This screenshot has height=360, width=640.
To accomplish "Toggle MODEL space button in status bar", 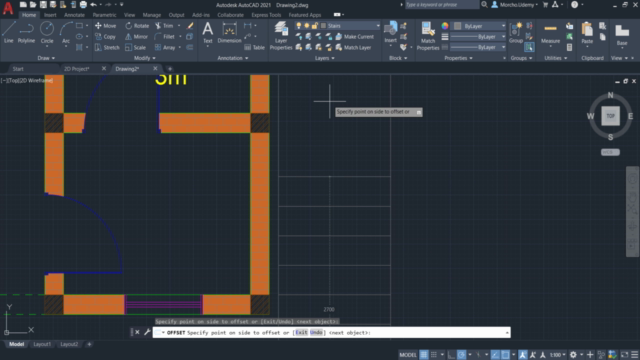I will 408,355.
